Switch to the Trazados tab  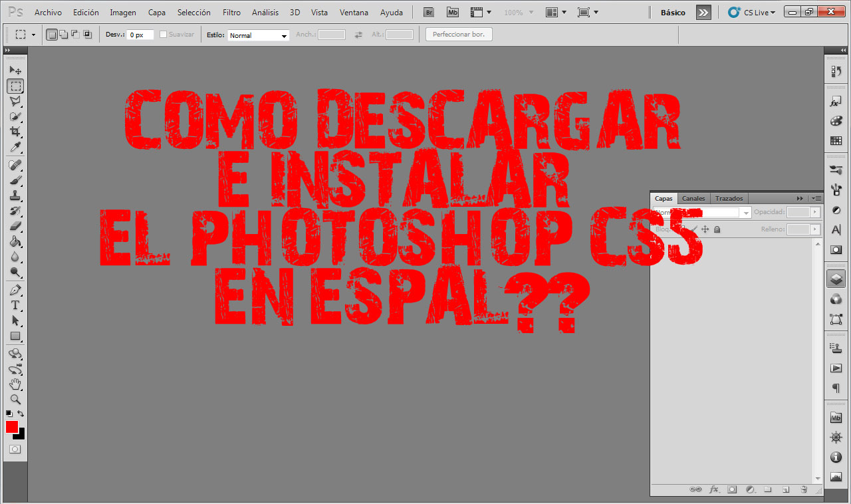click(729, 198)
